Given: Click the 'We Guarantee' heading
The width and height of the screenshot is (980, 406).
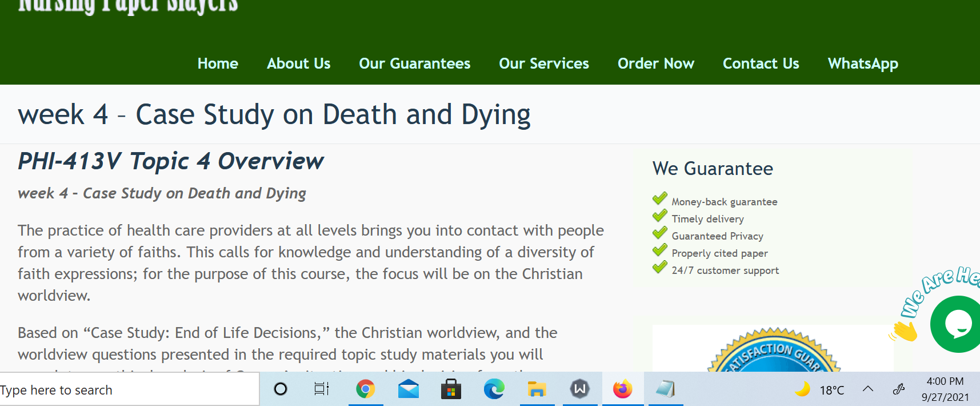Looking at the screenshot, I should click(713, 169).
